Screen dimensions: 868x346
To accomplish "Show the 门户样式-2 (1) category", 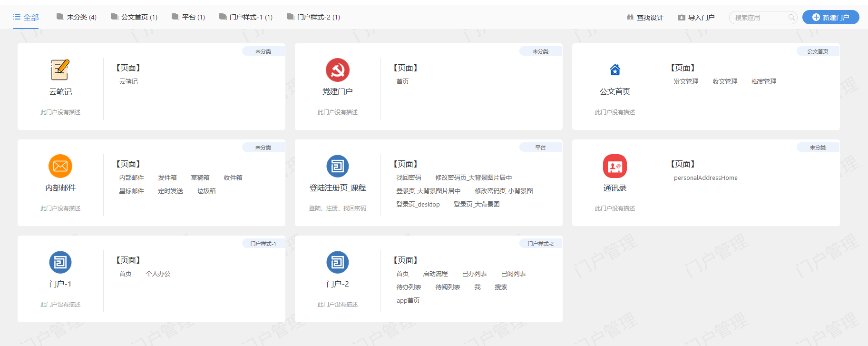I will [313, 17].
